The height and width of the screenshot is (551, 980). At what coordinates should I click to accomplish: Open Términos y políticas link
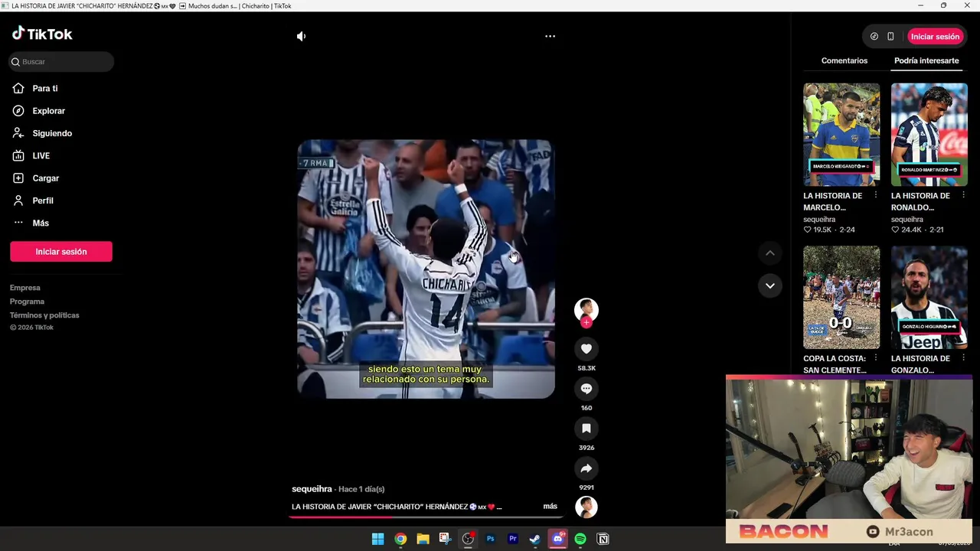(x=44, y=315)
